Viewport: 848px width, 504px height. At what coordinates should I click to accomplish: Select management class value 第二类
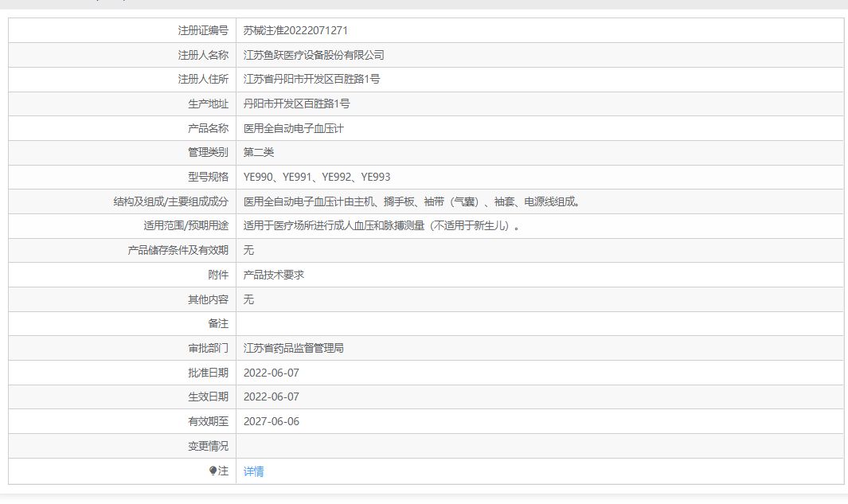259,153
